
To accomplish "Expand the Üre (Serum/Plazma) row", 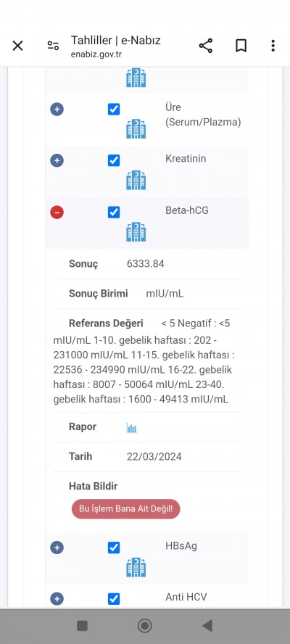I will pyautogui.click(x=57, y=110).
